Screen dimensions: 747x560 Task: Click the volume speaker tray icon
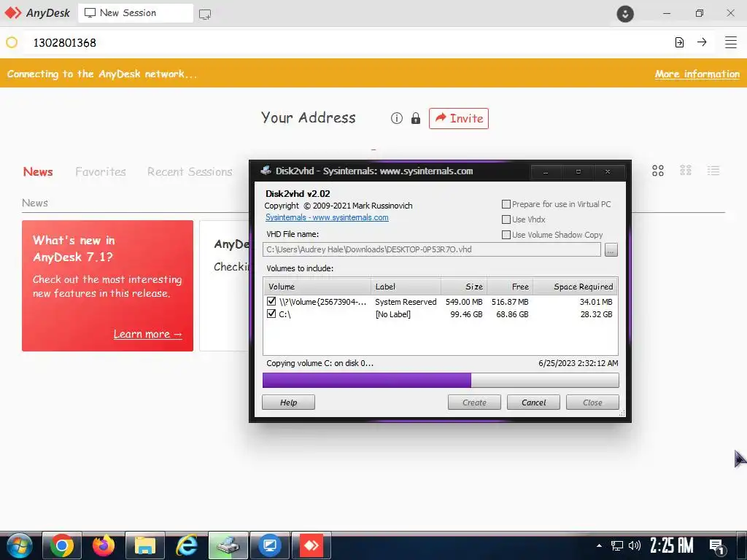point(634,545)
